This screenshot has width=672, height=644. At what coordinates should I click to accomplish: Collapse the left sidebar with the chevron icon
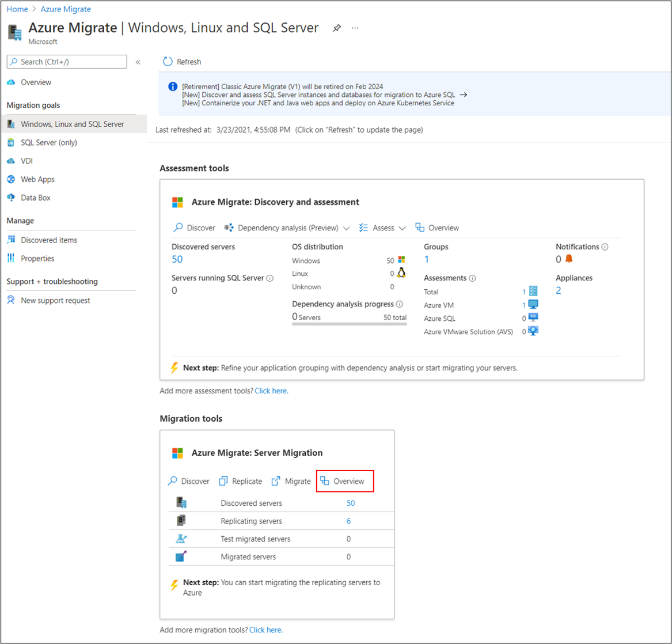pos(138,62)
